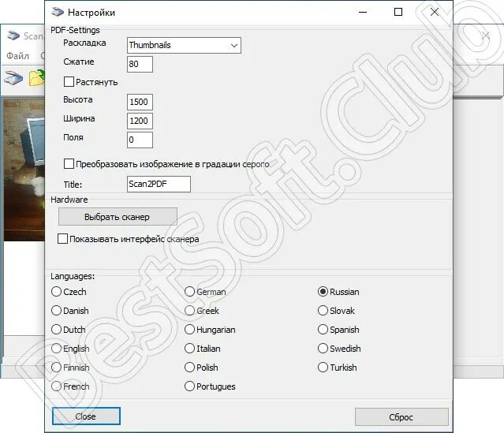Screen dimensions: 504x433
Task: Close the background Scan2PDF window
Action: tap(486, 35)
